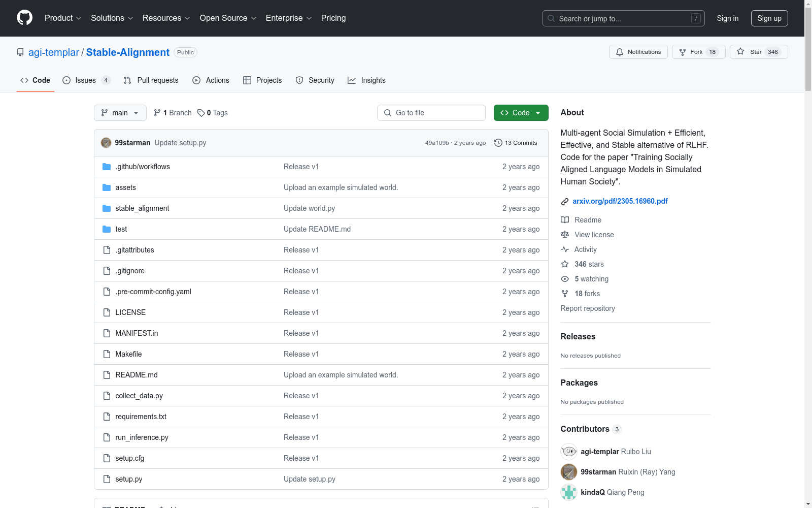Switch to the Pull requests tab
This screenshot has height=508, width=812.
[151, 80]
